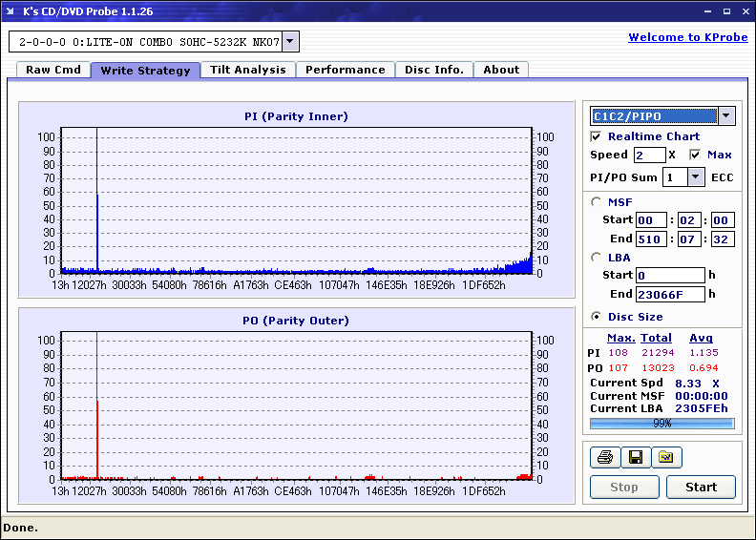Viewport: 756px width, 540px height.
Task: Switch to the Write Strategy tab
Action: tap(145, 71)
